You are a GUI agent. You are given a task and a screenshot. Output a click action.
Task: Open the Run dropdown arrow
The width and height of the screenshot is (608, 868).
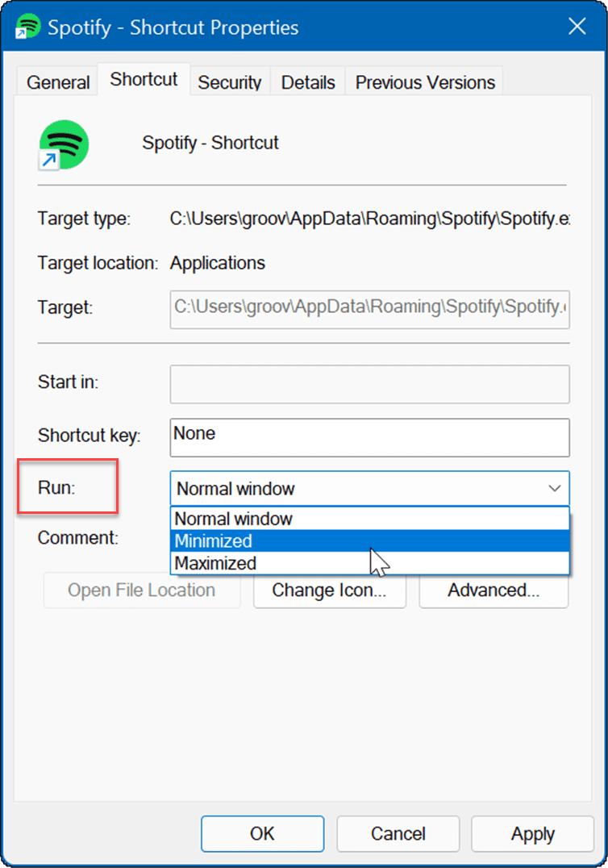pyautogui.click(x=554, y=488)
